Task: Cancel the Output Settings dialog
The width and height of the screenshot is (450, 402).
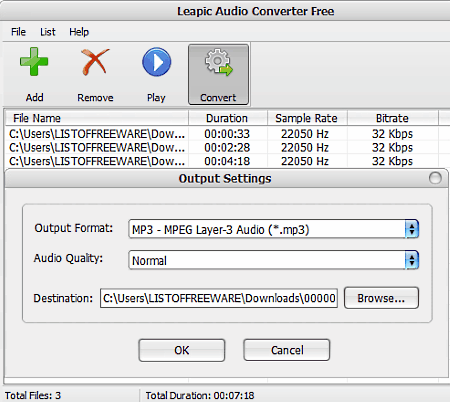Action: [x=287, y=350]
